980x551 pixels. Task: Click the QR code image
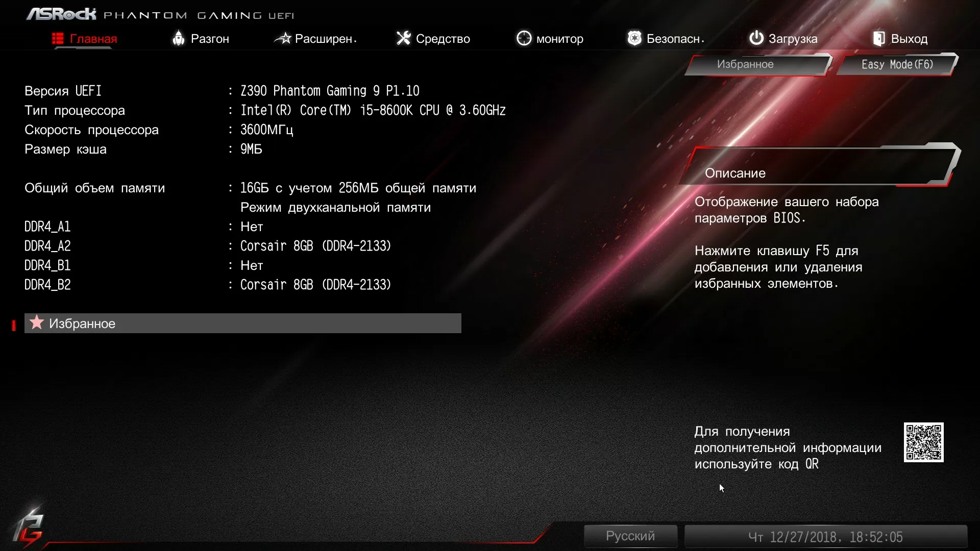[923, 442]
